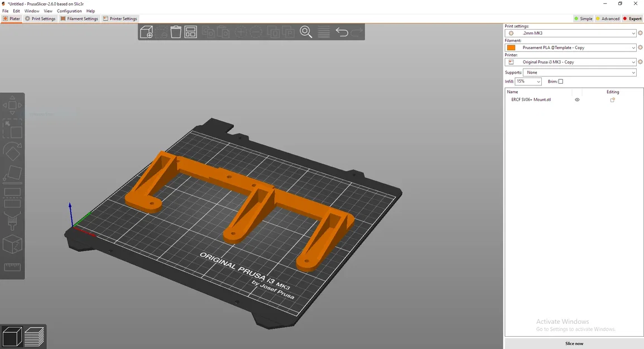Switch to the Filament Settings tab
The image size is (644, 349).
click(x=79, y=18)
